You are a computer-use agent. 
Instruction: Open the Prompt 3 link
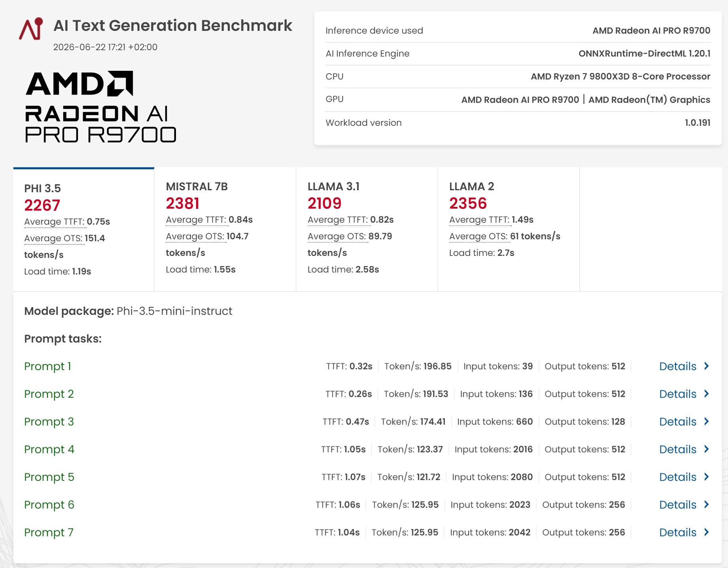[49, 422]
